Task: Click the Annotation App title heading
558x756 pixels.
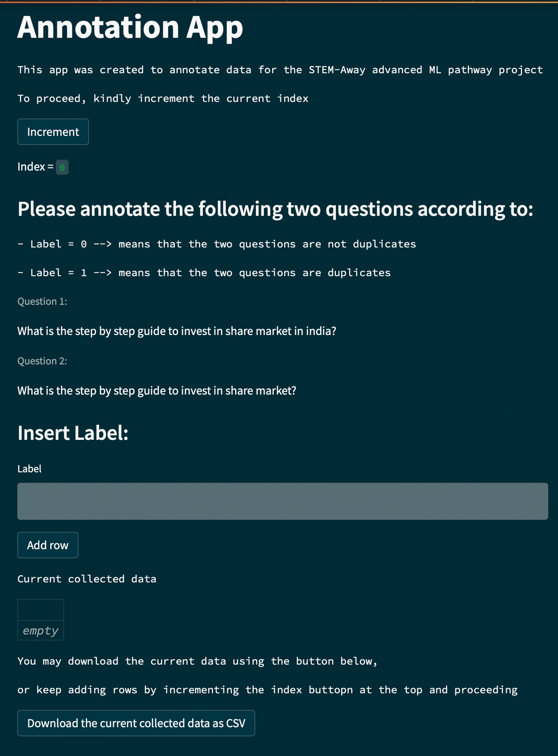Action: 130,27
